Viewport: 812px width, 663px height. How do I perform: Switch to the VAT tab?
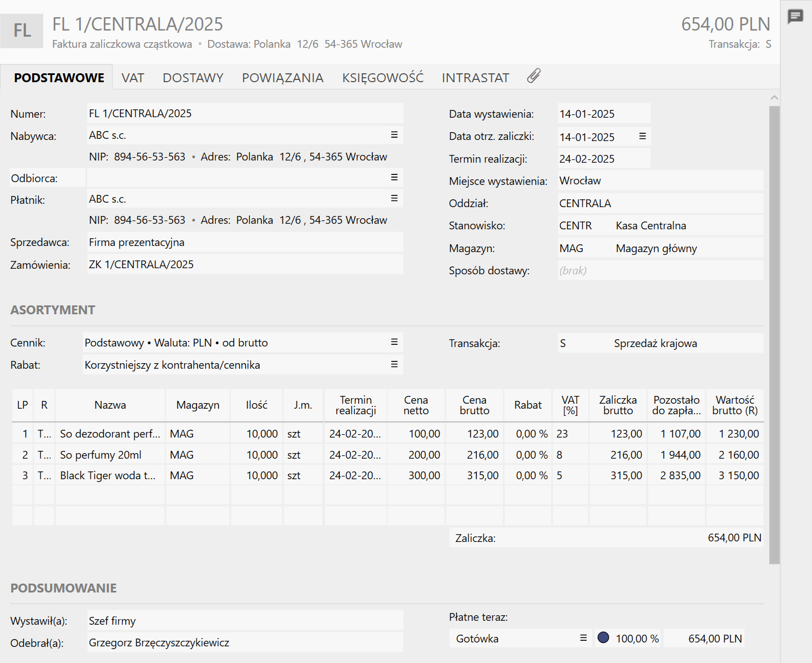[133, 78]
